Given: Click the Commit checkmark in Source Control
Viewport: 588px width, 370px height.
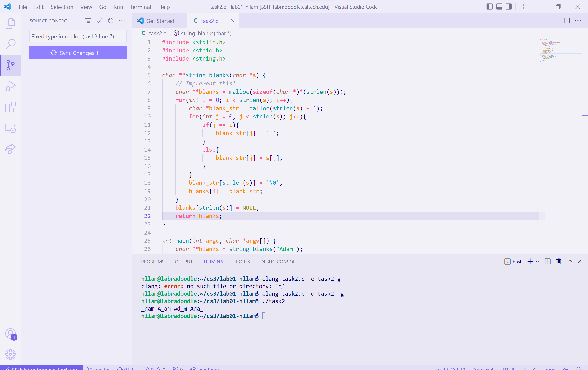Looking at the screenshot, I should 99,21.
